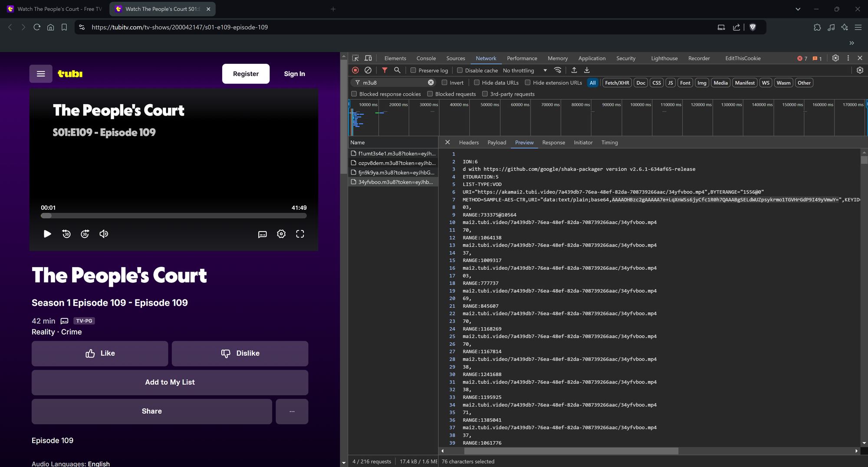
Task: Open video player settings gear
Action: [x=281, y=234]
